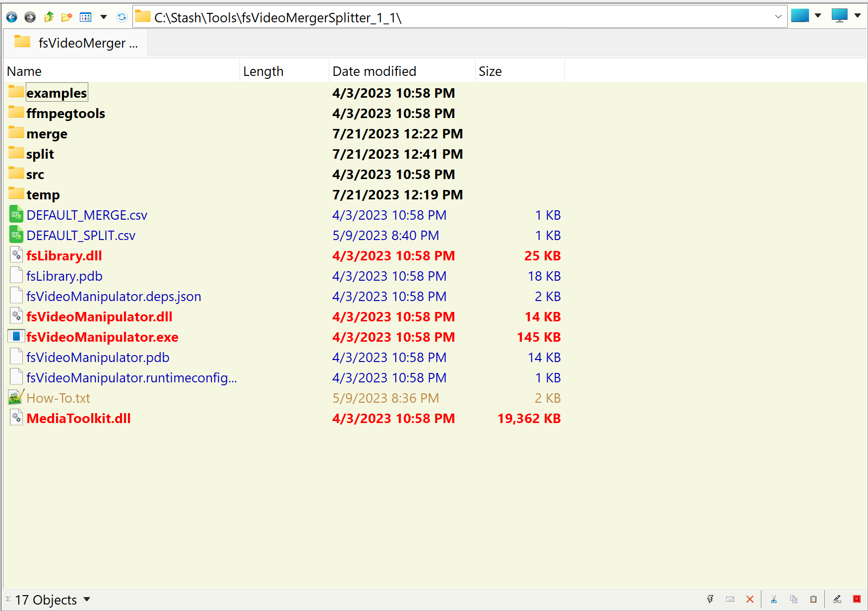Image resolution: width=868 pixels, height=611 pixels.
Task: Click the red grid icon in status bar
Action: click(x=857, y=599)
